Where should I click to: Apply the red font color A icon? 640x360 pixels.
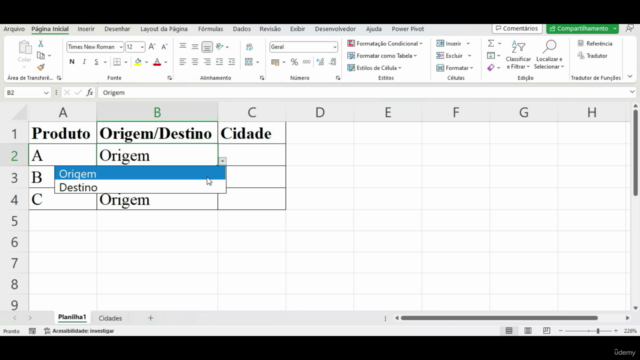click(x=157, y=62)
